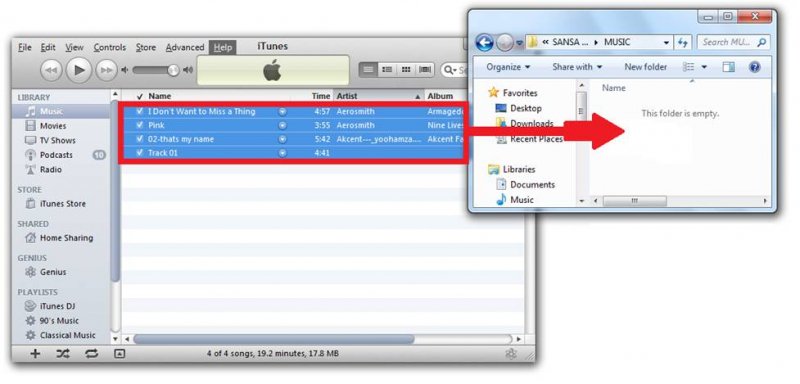
Task: Click the iTunes horizontal scrollbar
Action: [x=274, y=339]
